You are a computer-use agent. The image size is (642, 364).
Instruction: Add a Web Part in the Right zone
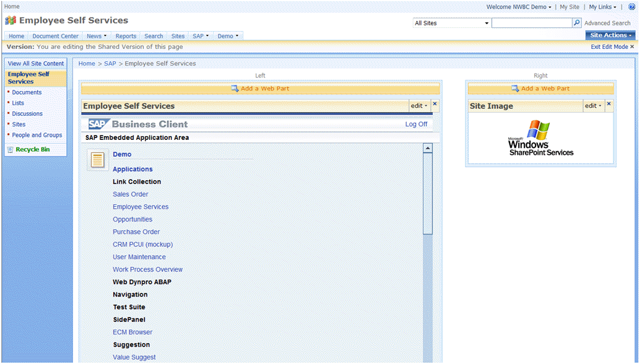pos(540,88)
